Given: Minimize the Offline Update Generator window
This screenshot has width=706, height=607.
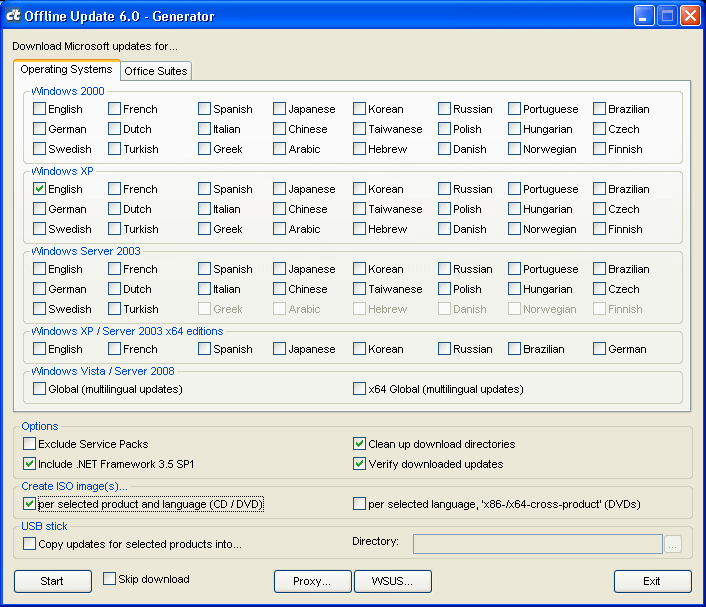Looking at the screenshot, I should pos(644,16).
